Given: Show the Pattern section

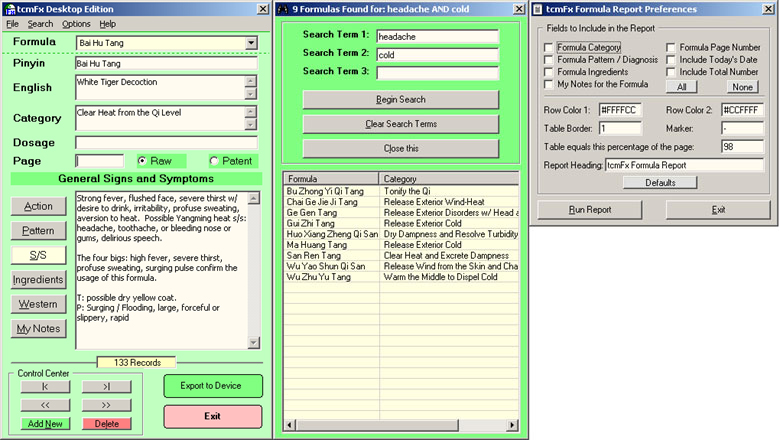Looking at the screenshot, I should coord(38,231).
